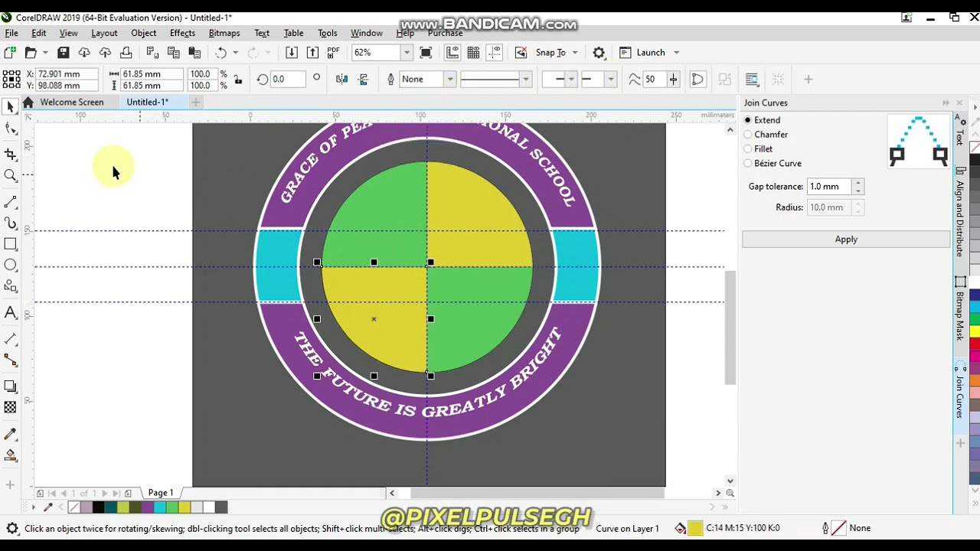
Task: Toggle Show Guidelines button
Action: [494, 52]
